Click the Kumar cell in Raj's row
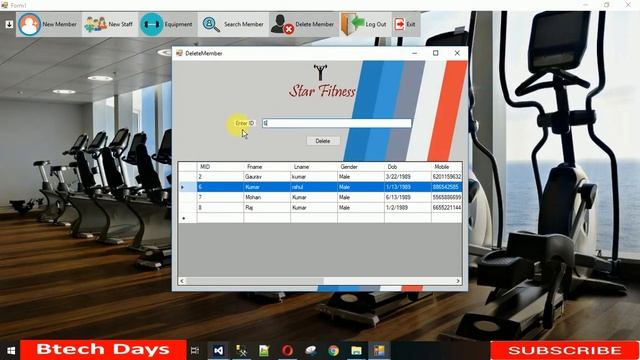The height and width of the screenshot is (360, 640). tap(314, 208)
